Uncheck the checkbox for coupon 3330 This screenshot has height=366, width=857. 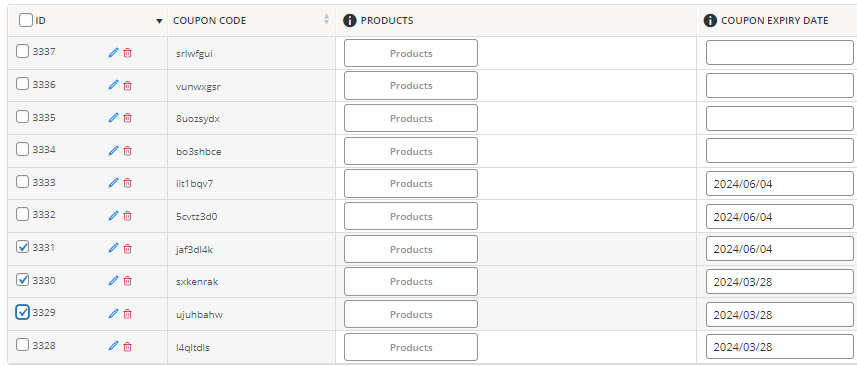[22, 280]
